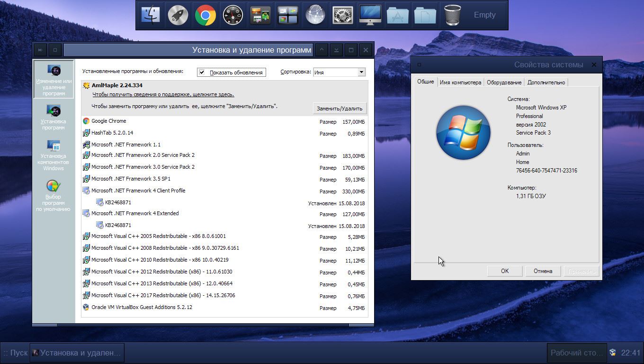Click the AmlMaple program icon
The width and height of the screenshot is (644, 364).
tap(86, 86)
